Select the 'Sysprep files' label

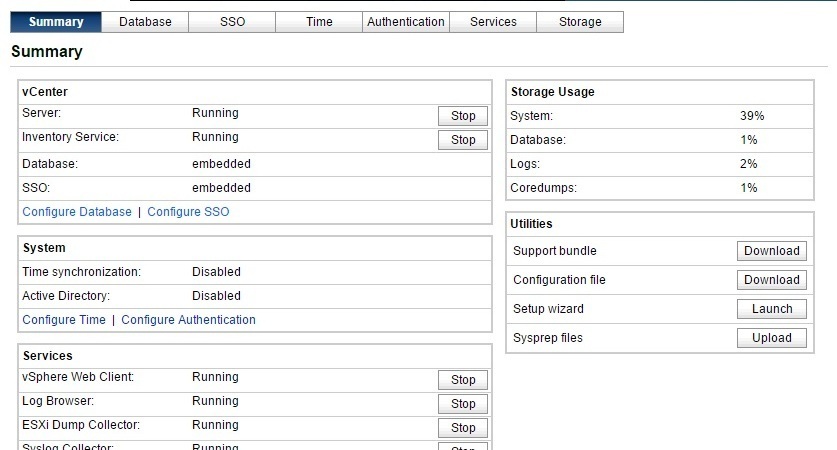coord(548,338)
